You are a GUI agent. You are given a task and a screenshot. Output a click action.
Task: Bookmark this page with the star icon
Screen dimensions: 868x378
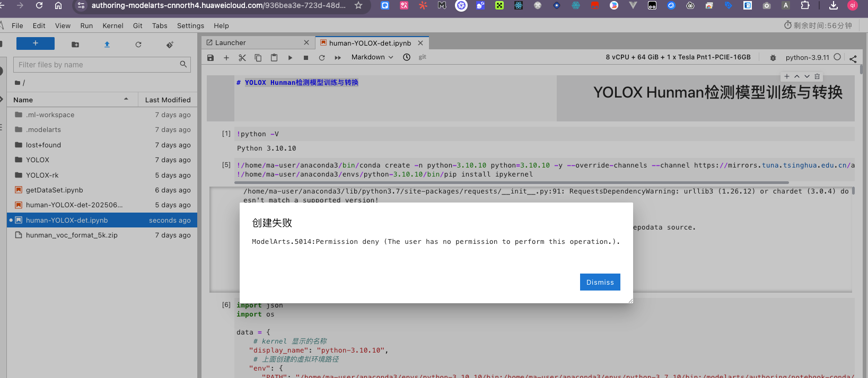click(x=358, y=5)
